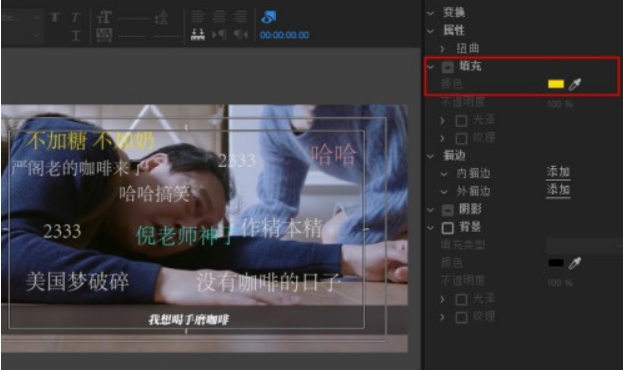Expand 纹理 options under 填充

[x=443, y=138]
